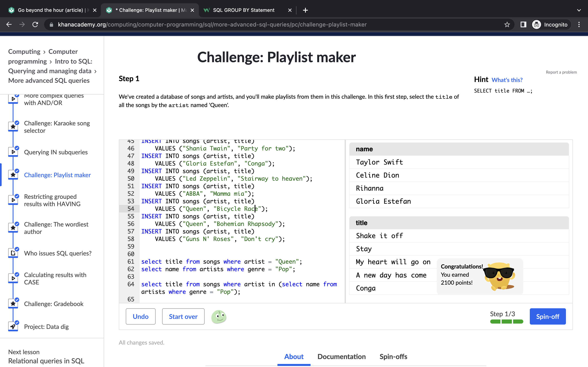The height and width of the screenshot is (367, 588).
Task: Switch to the Documentation tab
Action: (341, 356)
